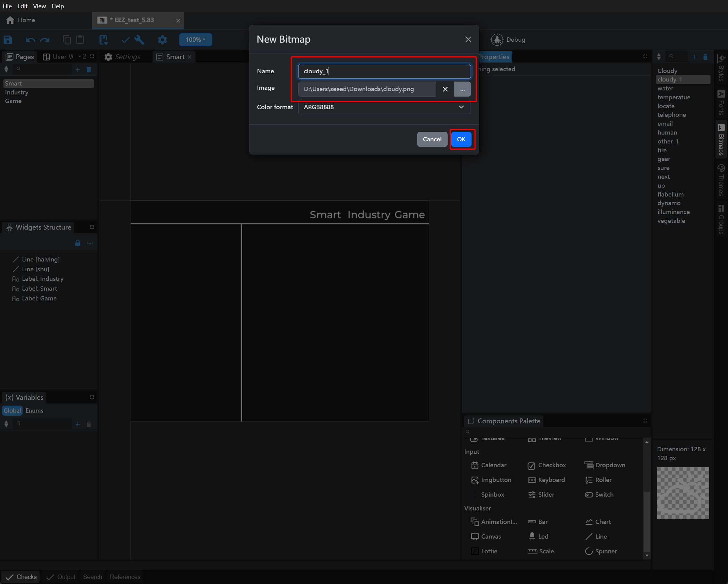Toggle the Global variables tab
Viewport: 728px width, 584px height.
tap(12, 410)
